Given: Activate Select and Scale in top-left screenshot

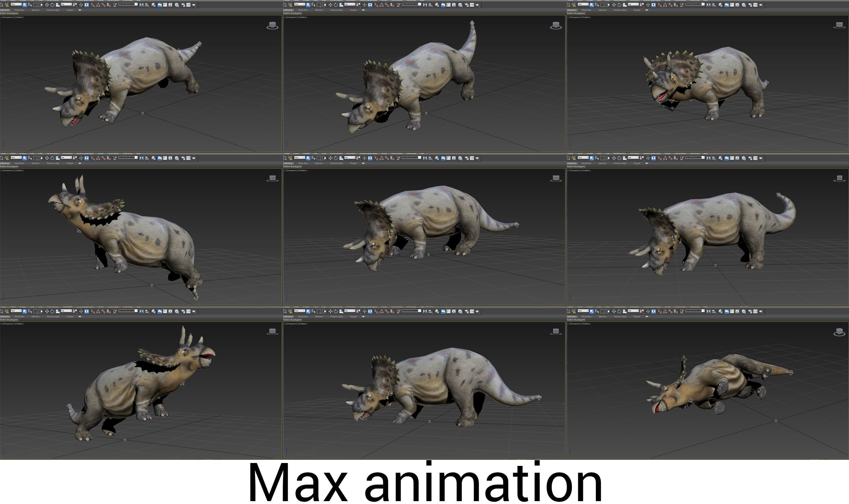Looking at the screenshot, I should click(x=58, y=5).
